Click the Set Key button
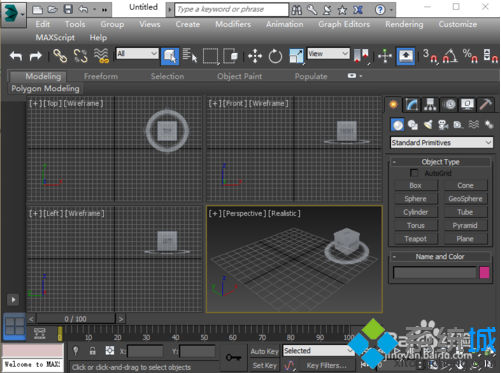 pos(265,365)
